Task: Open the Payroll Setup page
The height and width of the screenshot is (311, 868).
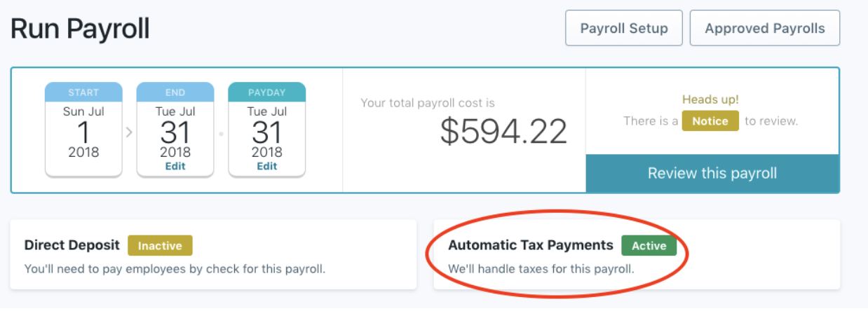Action: (623, 29)
